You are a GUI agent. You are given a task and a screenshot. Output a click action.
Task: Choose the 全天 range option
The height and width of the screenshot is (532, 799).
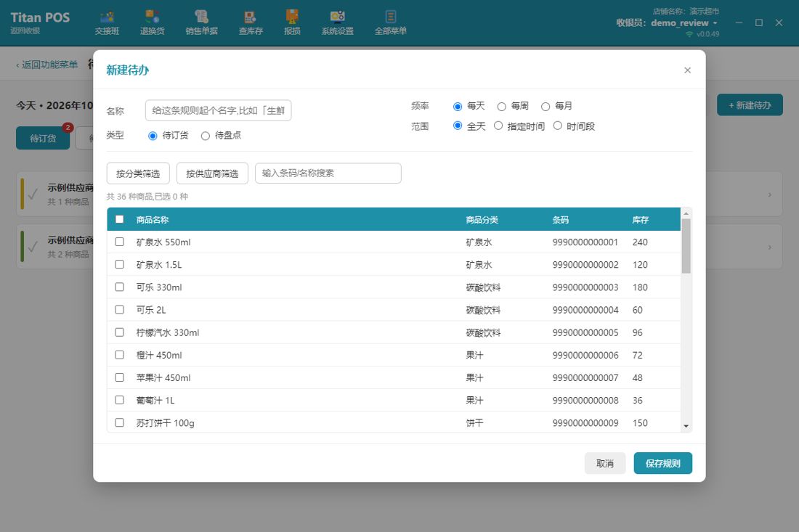click(458, 126)
